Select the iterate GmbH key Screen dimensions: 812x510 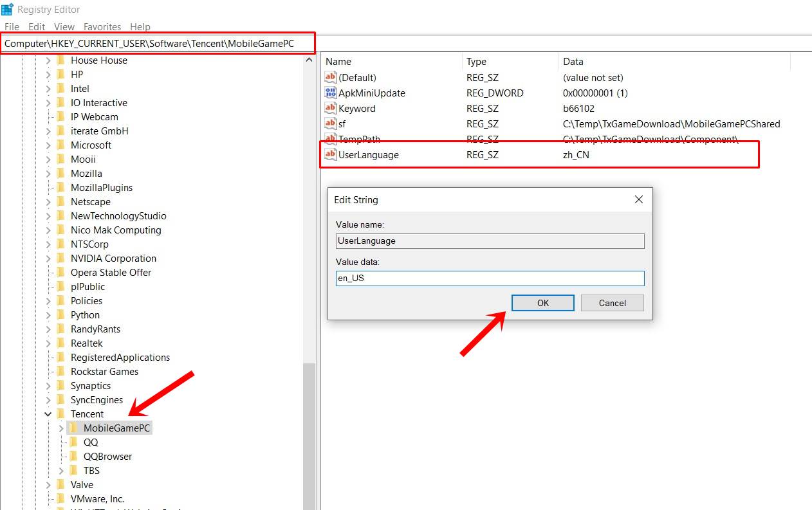(x=100, y=131)
